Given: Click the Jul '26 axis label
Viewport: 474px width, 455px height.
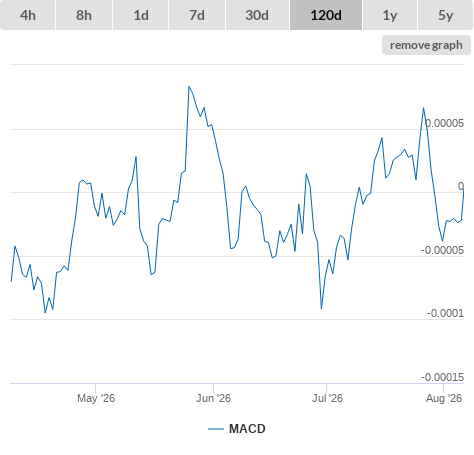Looking at the screenshot, I should click(x=327, y=398).
